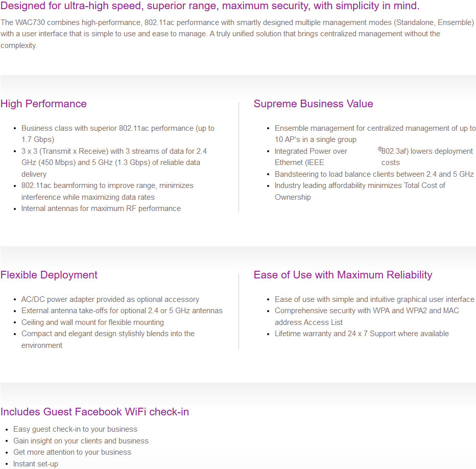This screenshot has width=476, height=469.
Task: Click the '3 x 3 (Transmit x Receive)' bullet
Action: (114, 162)
